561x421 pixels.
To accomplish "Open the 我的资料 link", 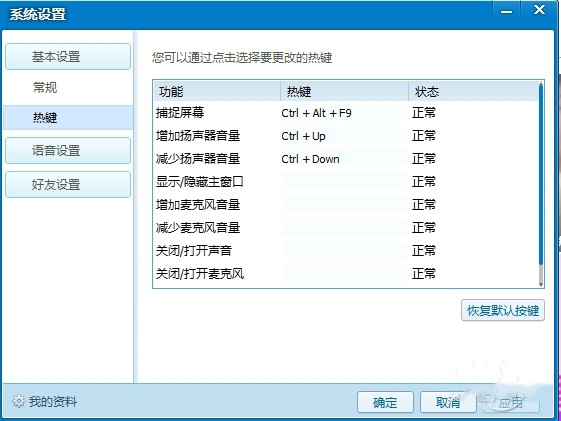I will (53, 402).
